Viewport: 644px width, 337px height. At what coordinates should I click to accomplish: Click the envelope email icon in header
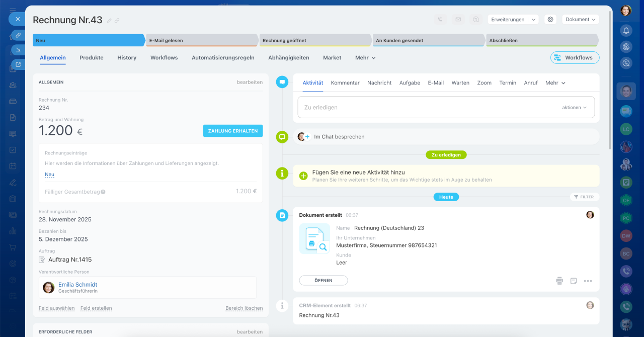(x=458, y=20)
